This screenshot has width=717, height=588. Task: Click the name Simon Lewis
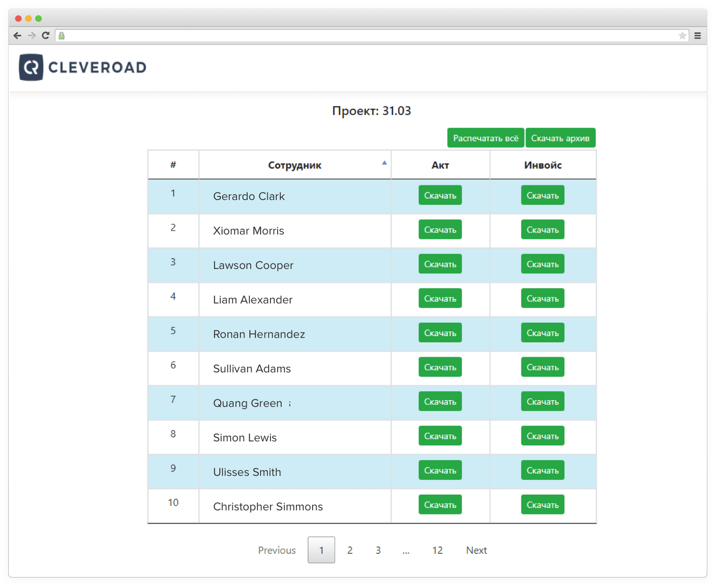[x=245, y=437]
